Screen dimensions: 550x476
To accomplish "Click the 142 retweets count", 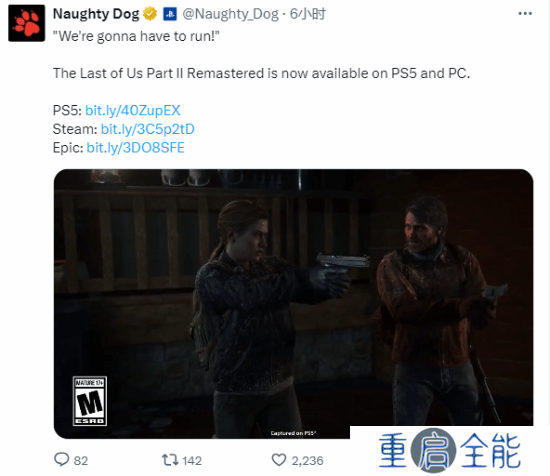I will pyautogui.click(x=192, y=461).
